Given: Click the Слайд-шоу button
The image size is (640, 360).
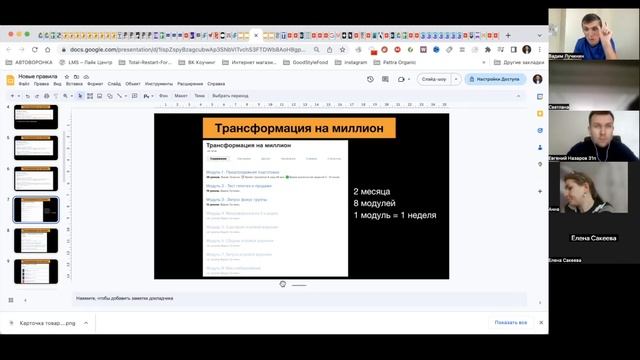Looking at the screenshot, I should click(x=434, y=79).
